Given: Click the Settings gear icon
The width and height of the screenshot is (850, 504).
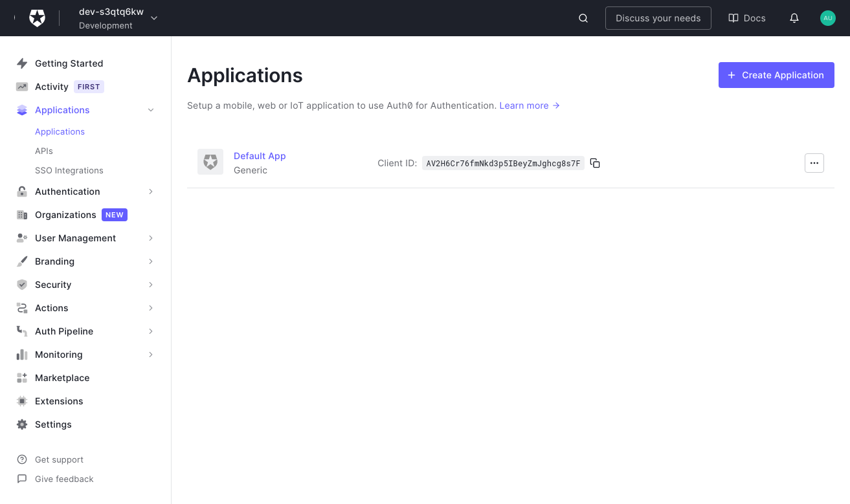Looking at the screenshot, I should coord(22,424).
